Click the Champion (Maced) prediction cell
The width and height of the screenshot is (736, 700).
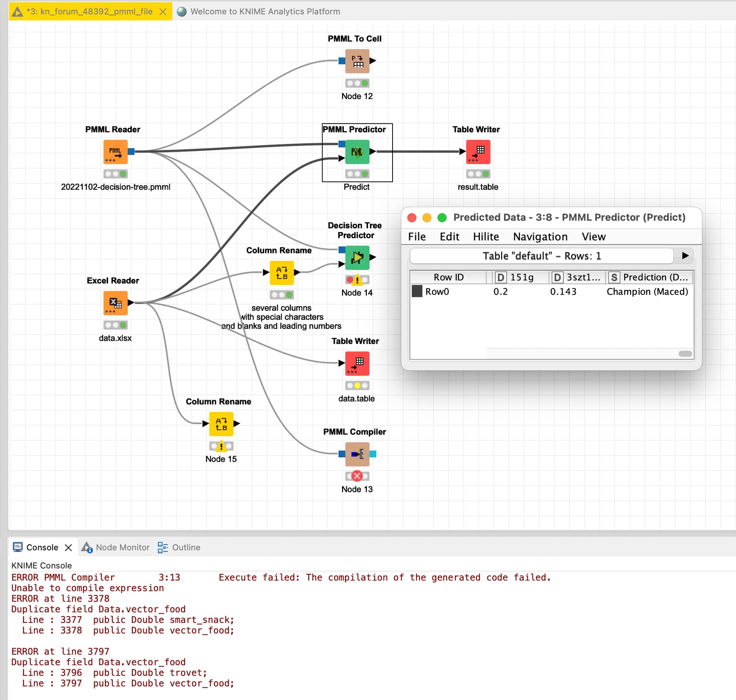(647, 292)
